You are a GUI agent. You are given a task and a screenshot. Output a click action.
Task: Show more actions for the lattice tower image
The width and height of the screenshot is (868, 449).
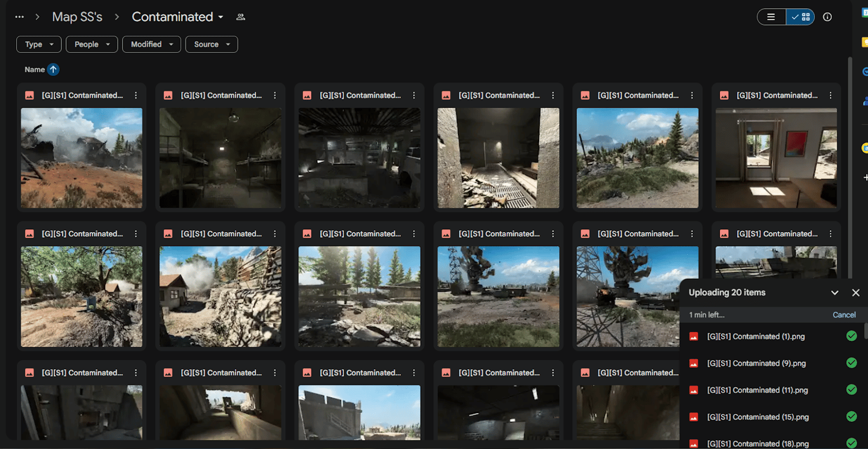coord(692,234)
